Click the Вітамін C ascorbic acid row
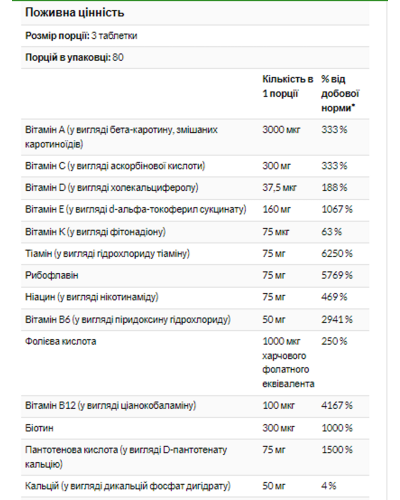Viewport: 400px width, 500px height. pyautogui.click(x=195, y=166)
